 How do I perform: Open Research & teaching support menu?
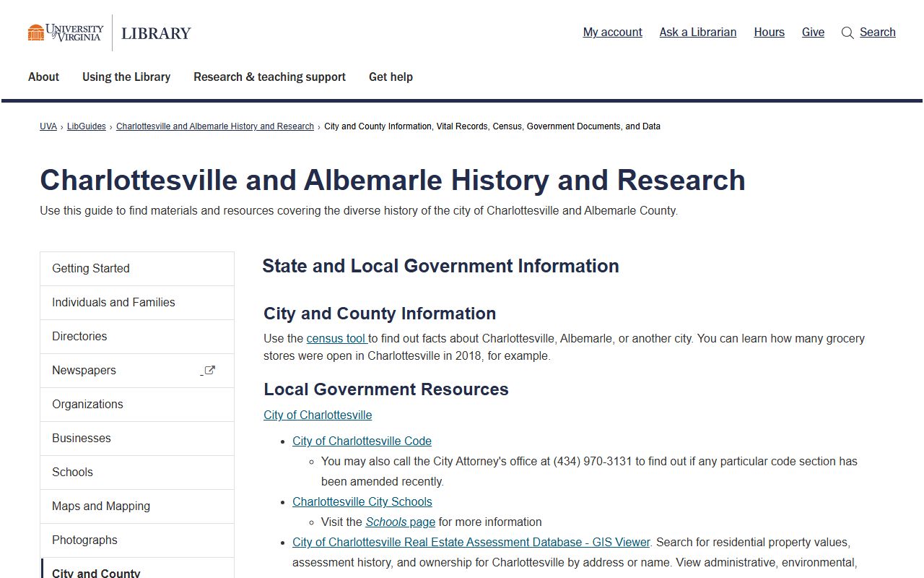click(269, 77)
